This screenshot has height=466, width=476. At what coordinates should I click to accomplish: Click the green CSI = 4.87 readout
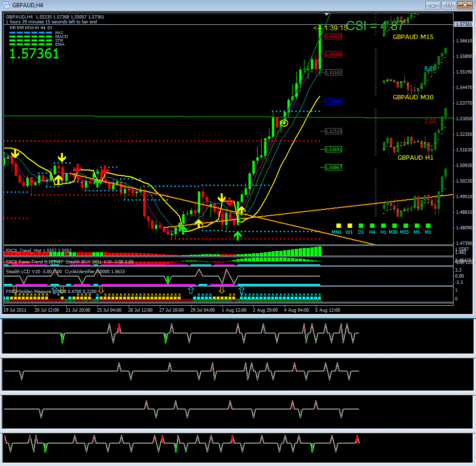(375, 26)
